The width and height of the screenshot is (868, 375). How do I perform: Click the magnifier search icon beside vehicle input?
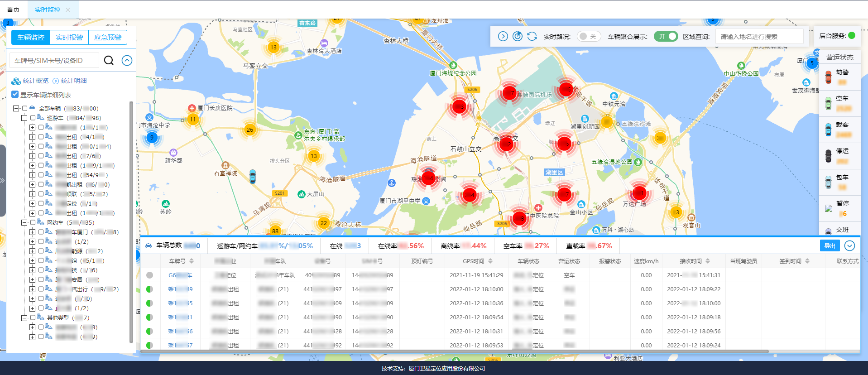[x=109, y=60]
